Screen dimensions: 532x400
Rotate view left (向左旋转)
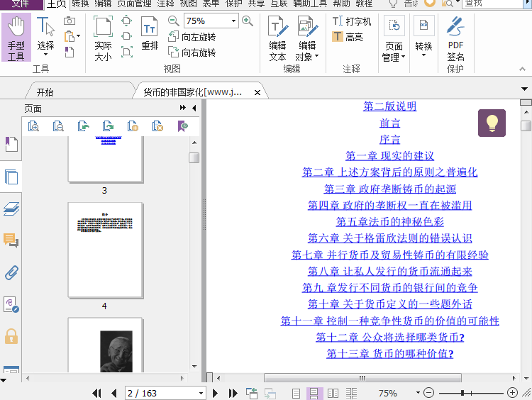(x=192, y=37)
